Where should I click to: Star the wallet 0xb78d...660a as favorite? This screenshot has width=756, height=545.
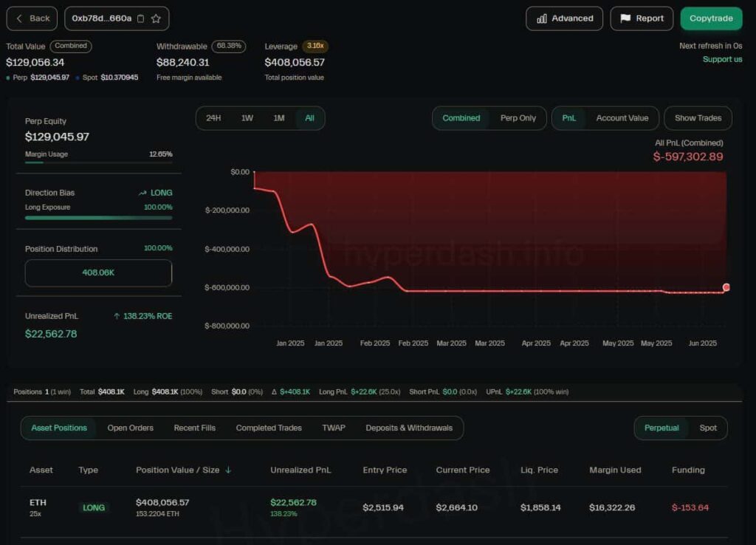pos(155,18)
